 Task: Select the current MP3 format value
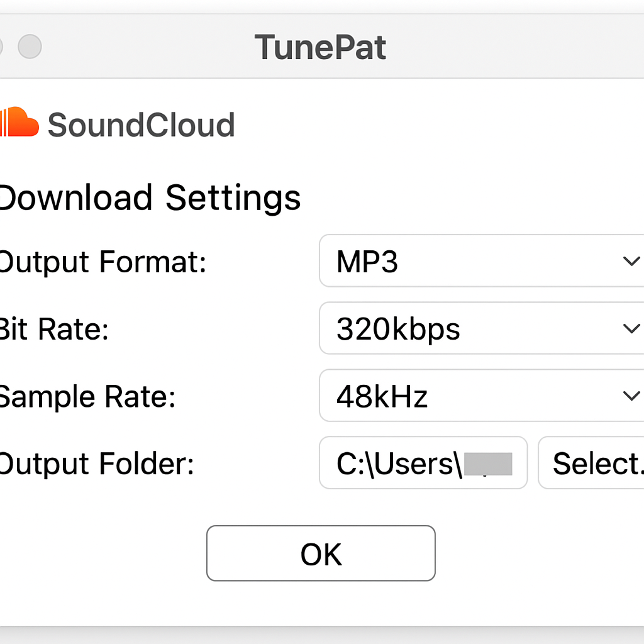point(367,261)
